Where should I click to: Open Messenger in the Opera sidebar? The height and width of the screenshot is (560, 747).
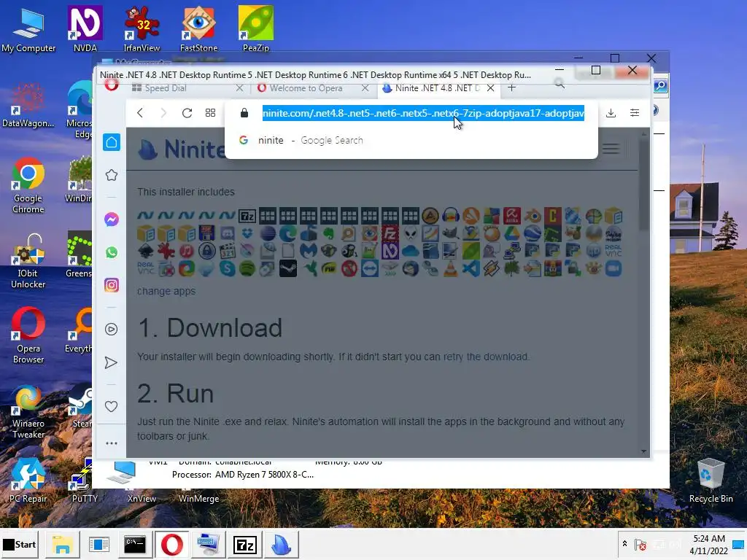click(x=112, y=219)
